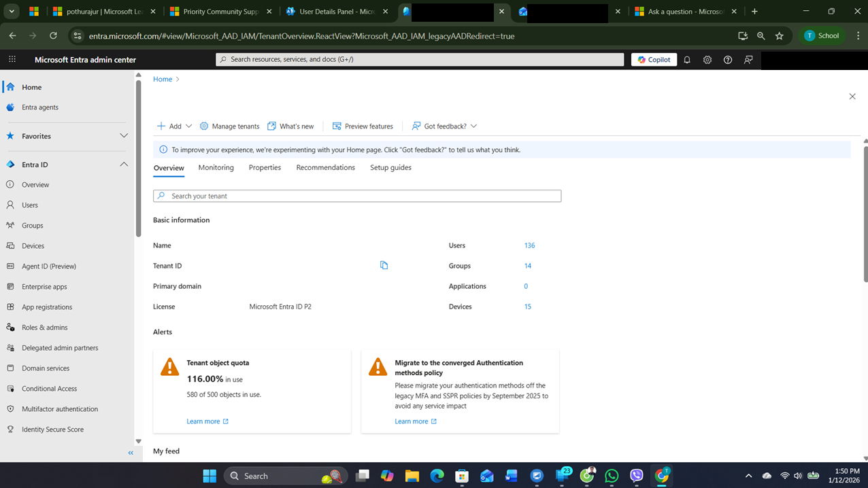This screenshot has width=868, height=488.
Task: Open the Applications count 0
Action: 526,286
